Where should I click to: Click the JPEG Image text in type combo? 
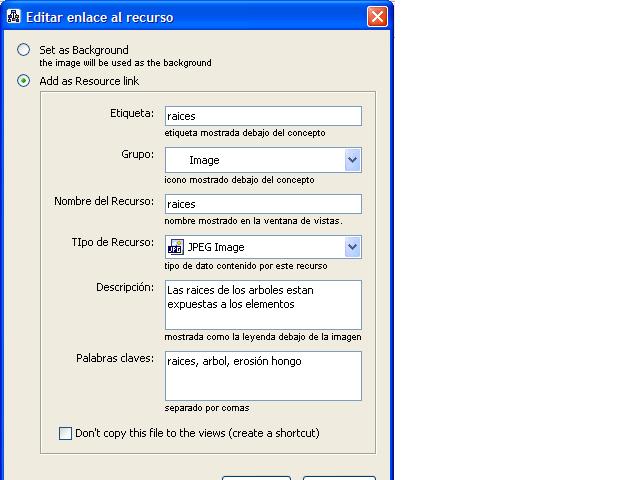[216, 247]
